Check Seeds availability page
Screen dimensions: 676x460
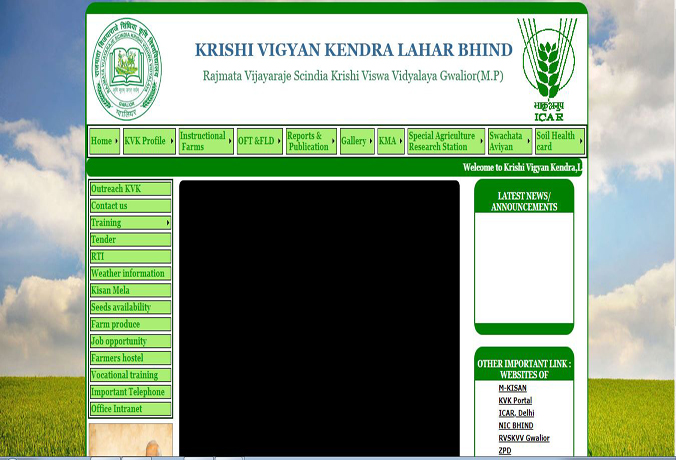click(130, 307)
